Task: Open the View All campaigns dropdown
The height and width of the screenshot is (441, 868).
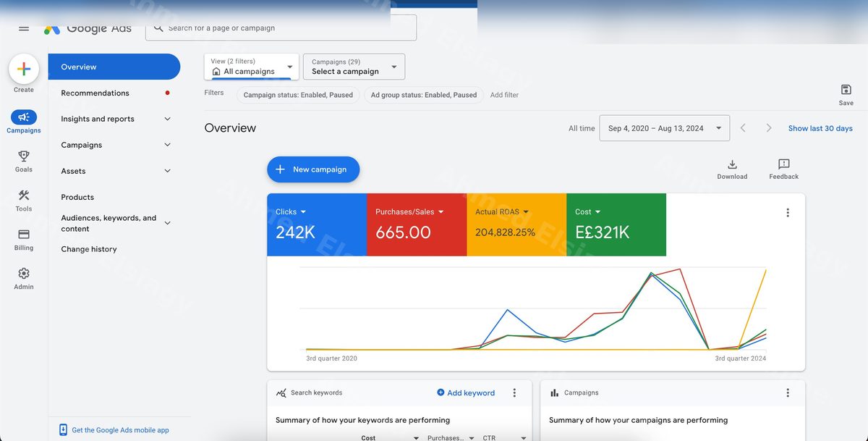Action: point(252,67)
